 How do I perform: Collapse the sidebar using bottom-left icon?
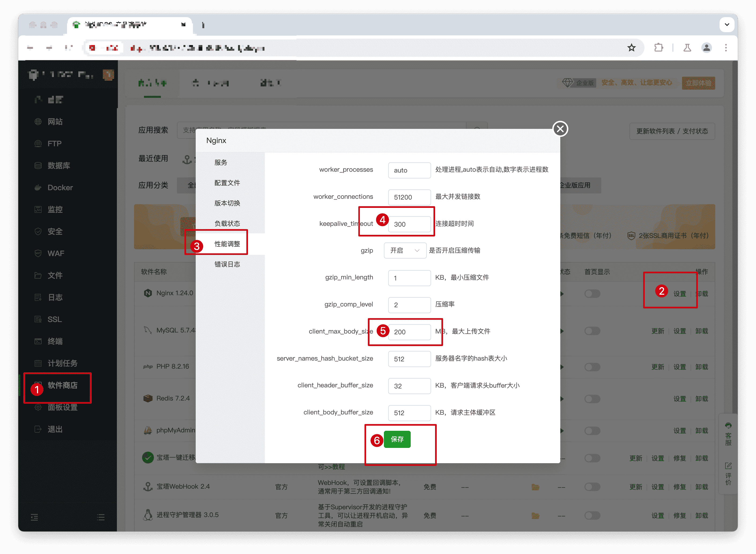tap(34, 517)
